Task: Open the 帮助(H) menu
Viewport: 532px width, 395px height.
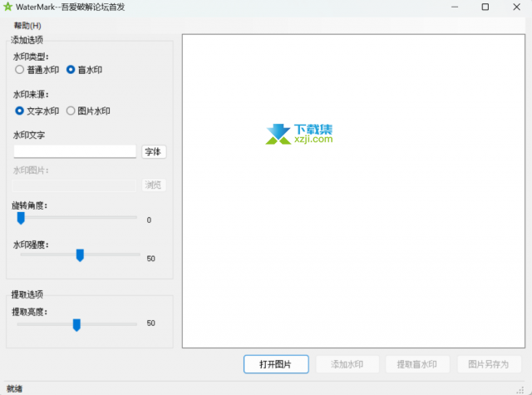Action: 27,26
